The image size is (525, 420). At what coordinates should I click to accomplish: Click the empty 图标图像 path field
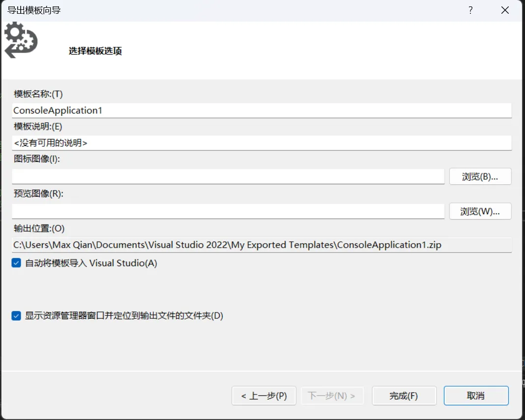(x=228, y=176)
